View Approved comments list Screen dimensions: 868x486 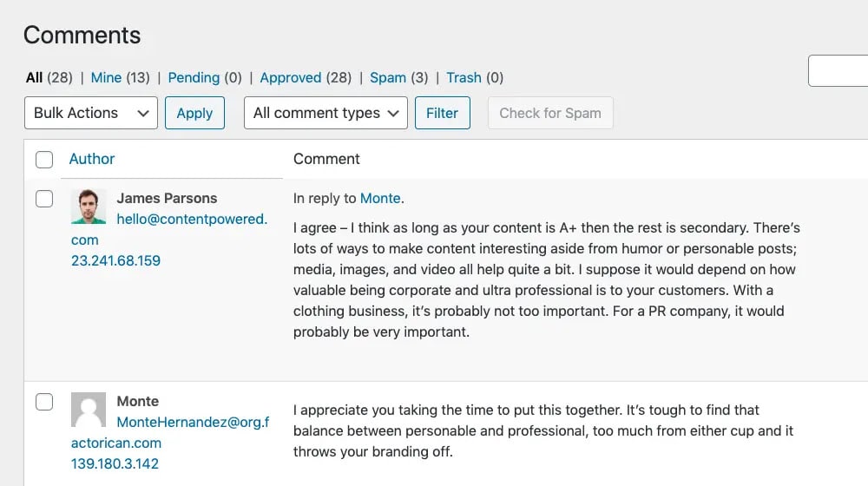click(x=291, y=77)
